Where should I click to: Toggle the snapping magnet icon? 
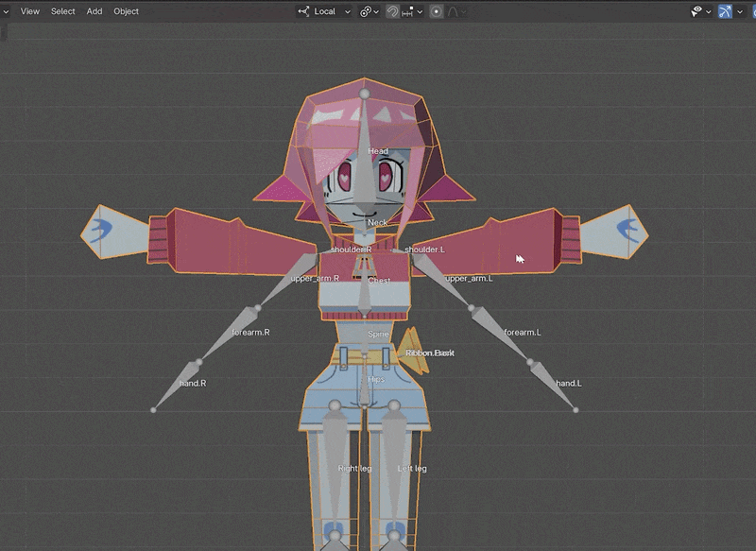(392, 11)
